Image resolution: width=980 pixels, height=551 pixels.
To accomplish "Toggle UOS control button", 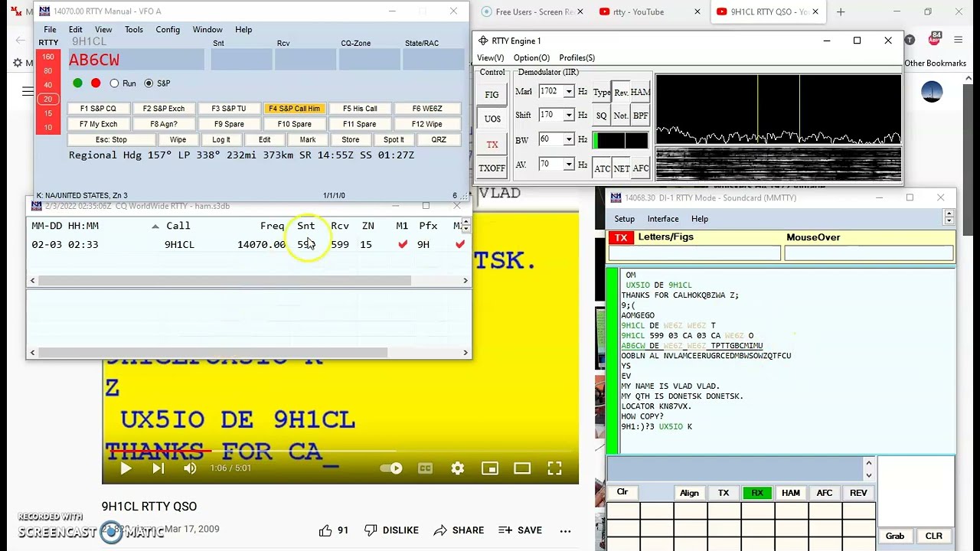I will [492, 119].
